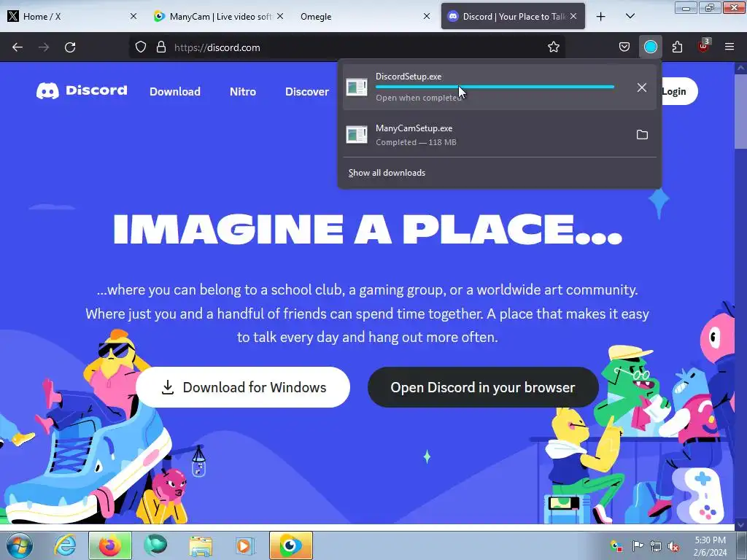747x560 pixels.
Task: Cancel the DiscordSetup.exe download
Action: pos(642,87)
